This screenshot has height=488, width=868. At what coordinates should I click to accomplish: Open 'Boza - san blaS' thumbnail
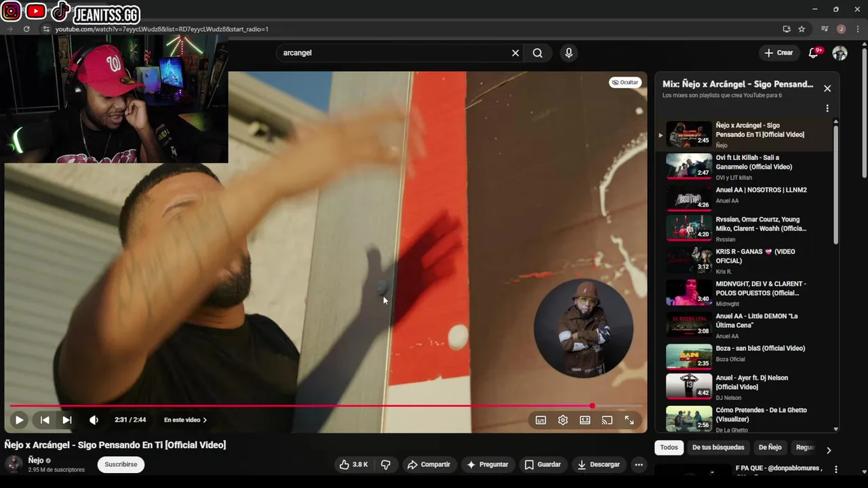click(x=689, y=357)
